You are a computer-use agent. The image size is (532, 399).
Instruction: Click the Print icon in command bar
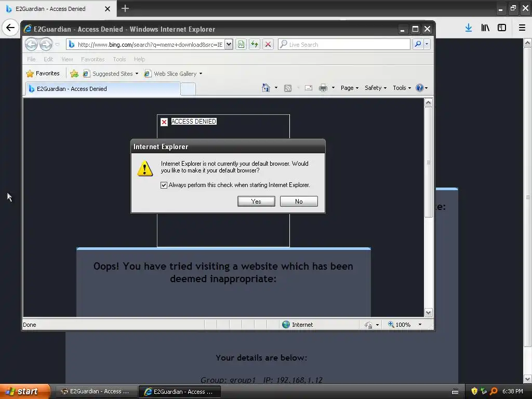(x=323, y=88)
